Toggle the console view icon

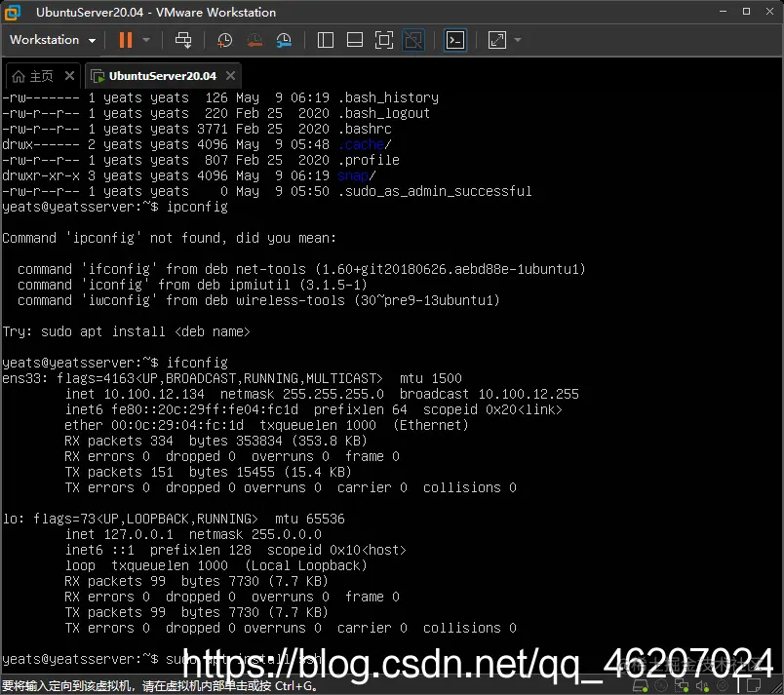pos(455,40)
